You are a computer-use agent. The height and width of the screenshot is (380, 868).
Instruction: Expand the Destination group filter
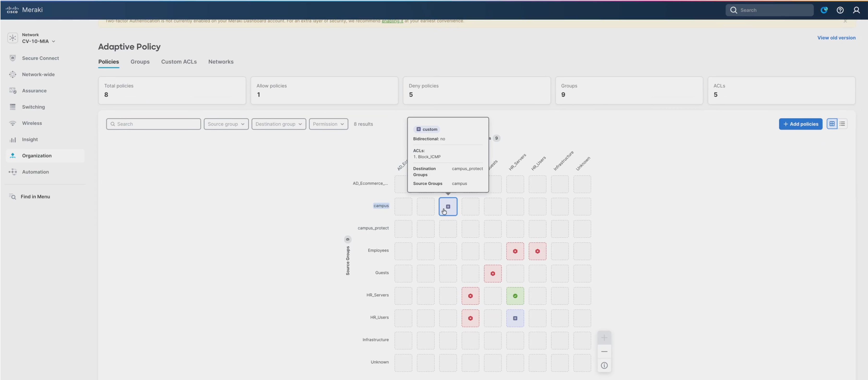click(279, 124)
